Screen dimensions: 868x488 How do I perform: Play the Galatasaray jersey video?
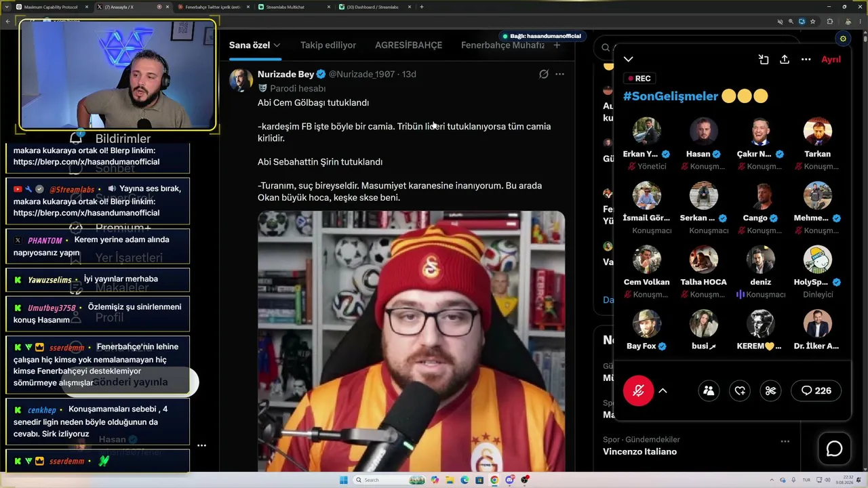(411, 342)
